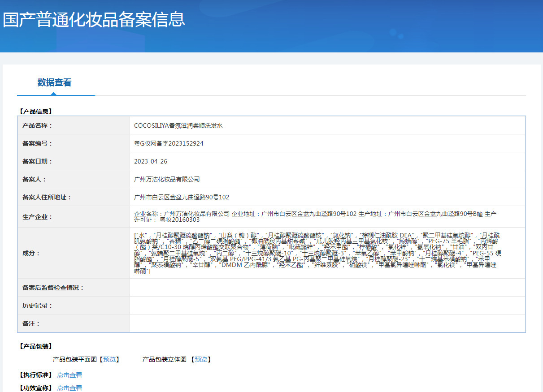This screenshot has height=392, width=543.
Task: Click the 生产企业 details text
Action: tap(315, 217)
